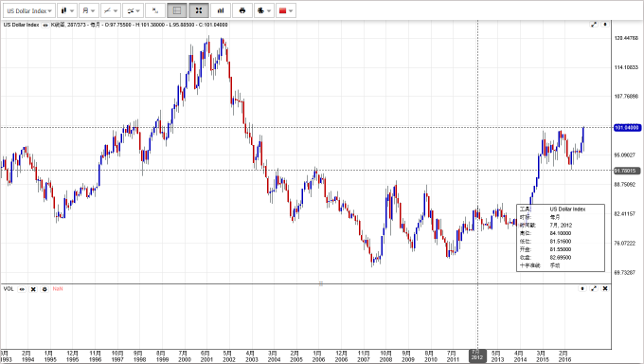Image resolution: width=644 pixels, height=364 pixels.
Task: Open the line drawing tools dropdown
Action: 111,10
